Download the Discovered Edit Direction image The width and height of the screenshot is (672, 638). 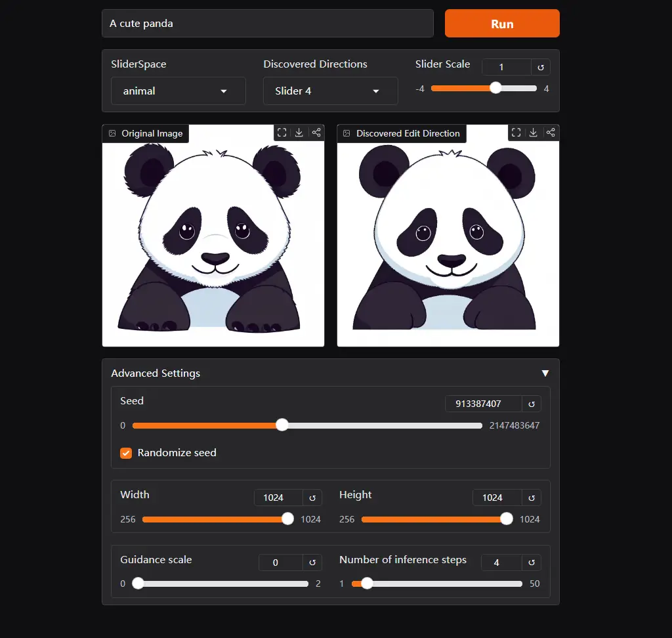[533, 133]
